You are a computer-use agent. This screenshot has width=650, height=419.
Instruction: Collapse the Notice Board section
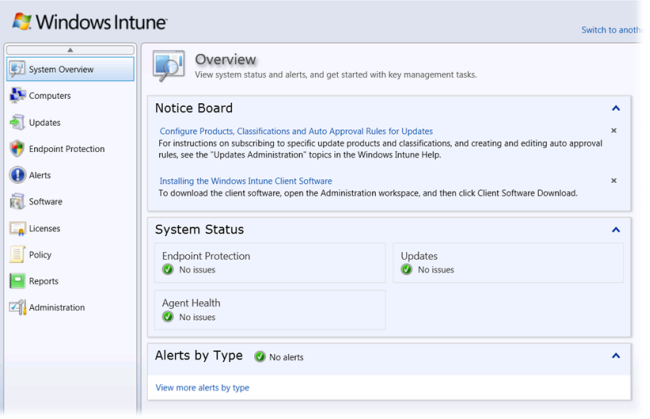pos(616,108)
